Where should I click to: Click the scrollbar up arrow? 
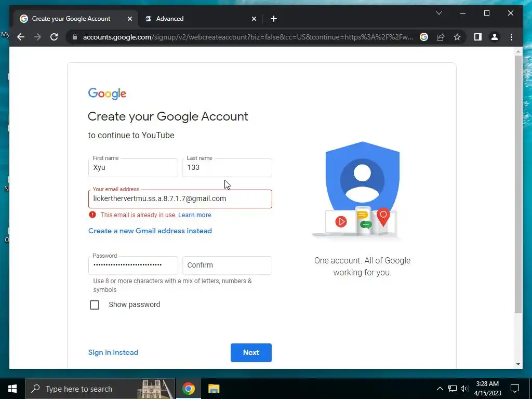[x=518, y=51]
